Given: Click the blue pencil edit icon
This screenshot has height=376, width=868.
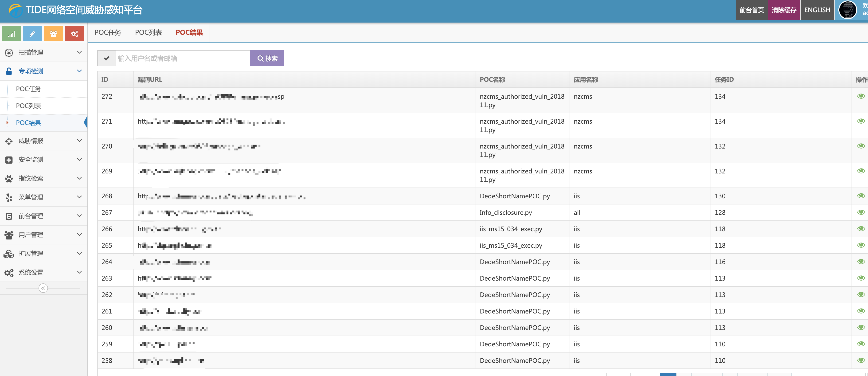Looking at the screenshot, I should click(x=32, y=34).
